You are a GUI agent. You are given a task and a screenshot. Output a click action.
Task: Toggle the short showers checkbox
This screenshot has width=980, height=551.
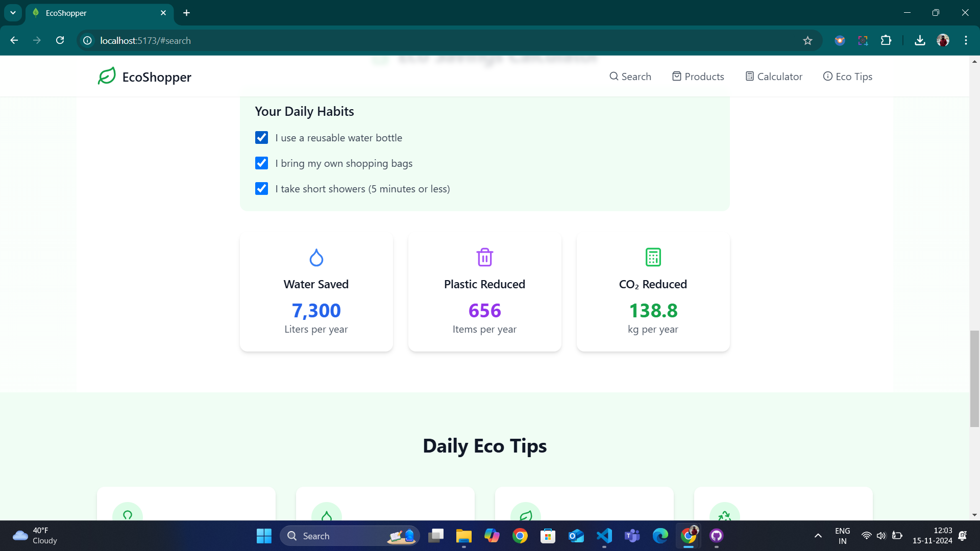coord(261,189)
